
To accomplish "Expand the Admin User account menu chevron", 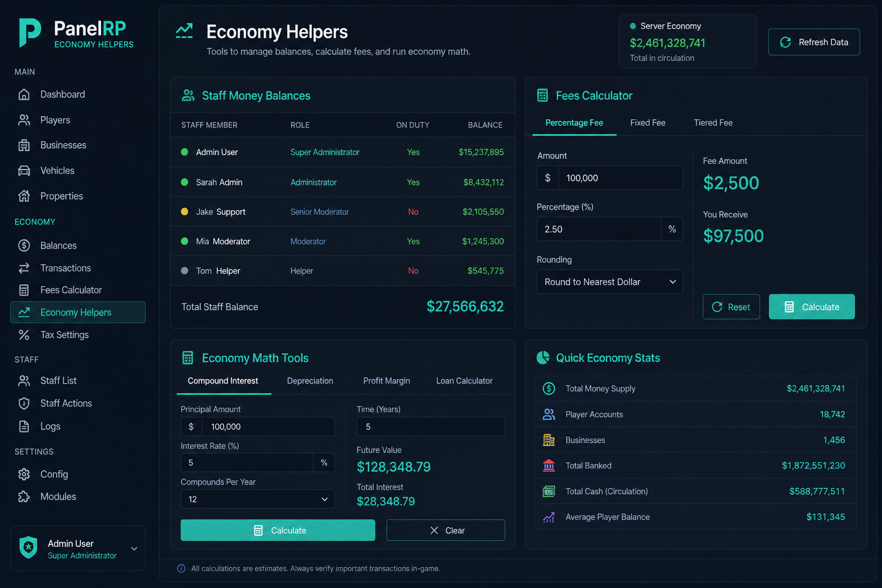I will point(134,548).
